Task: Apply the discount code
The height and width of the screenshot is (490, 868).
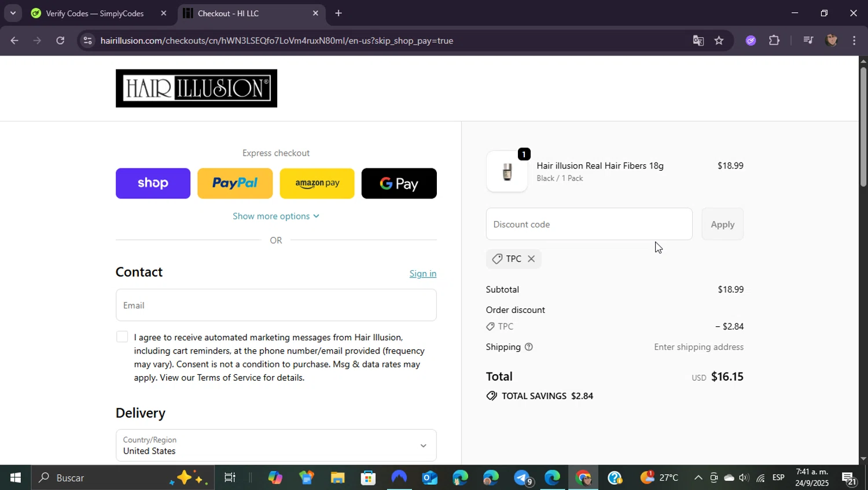Action: [723, 224]
